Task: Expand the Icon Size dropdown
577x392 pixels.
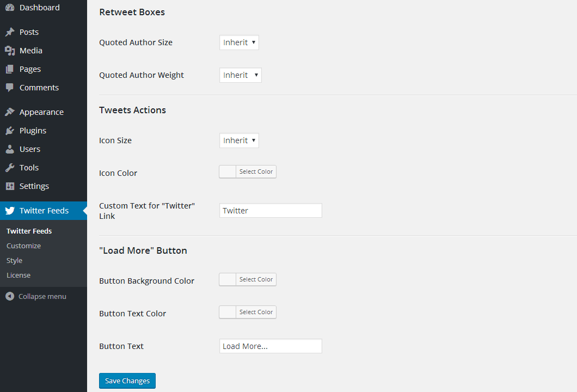Action: click(x=239, y=140)
